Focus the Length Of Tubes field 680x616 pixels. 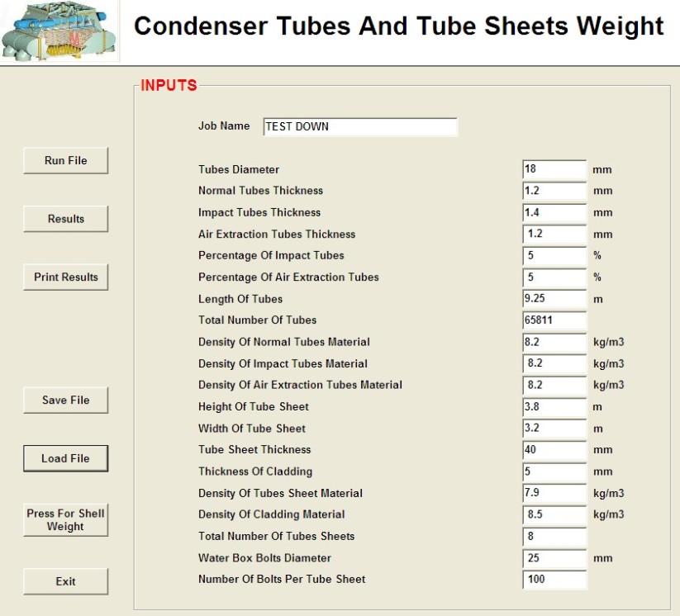pos(554,299)
